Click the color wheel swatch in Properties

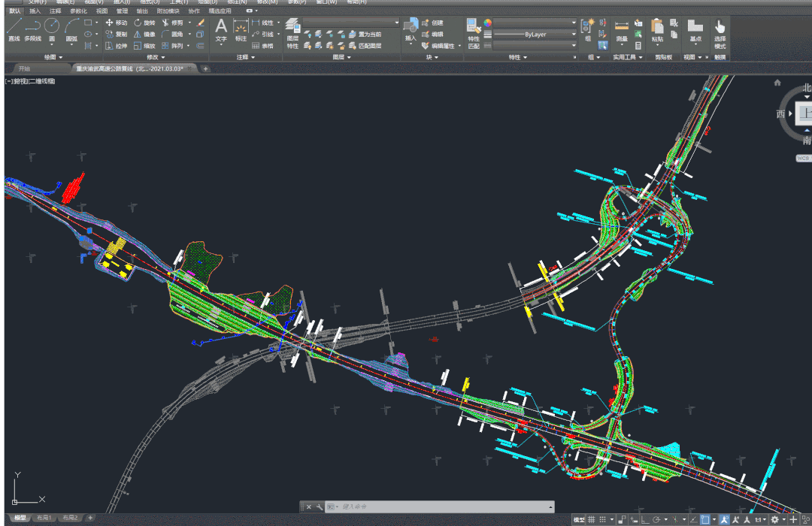pos(487,23)
